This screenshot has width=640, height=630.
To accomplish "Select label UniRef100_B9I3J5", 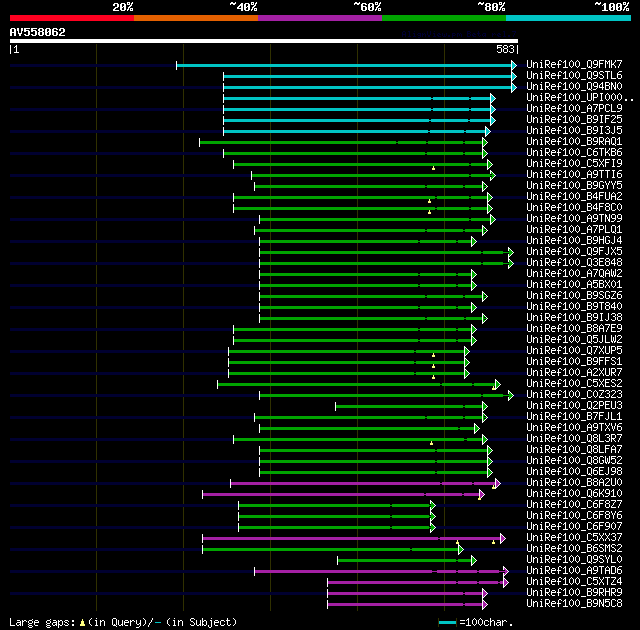I will tap(574, 130).
